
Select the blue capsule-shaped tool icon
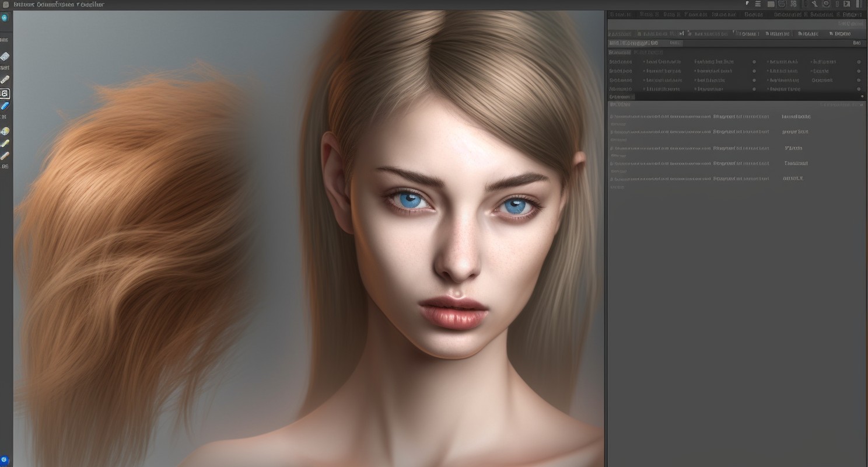5,106
